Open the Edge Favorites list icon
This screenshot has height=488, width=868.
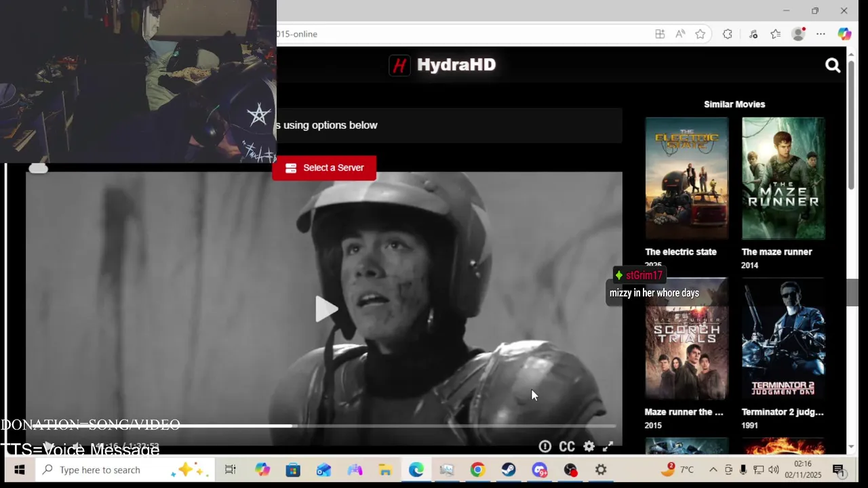pos(776,34)
